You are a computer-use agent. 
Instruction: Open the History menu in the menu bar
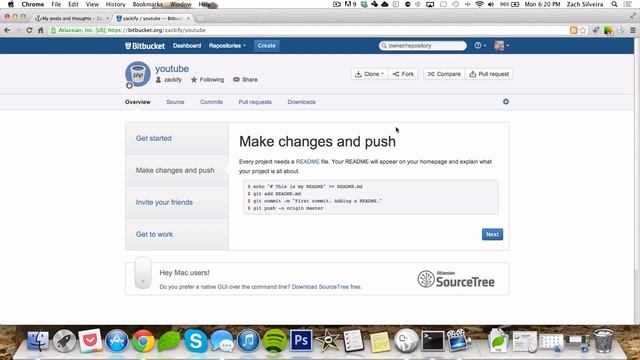[x=116, y=4]
